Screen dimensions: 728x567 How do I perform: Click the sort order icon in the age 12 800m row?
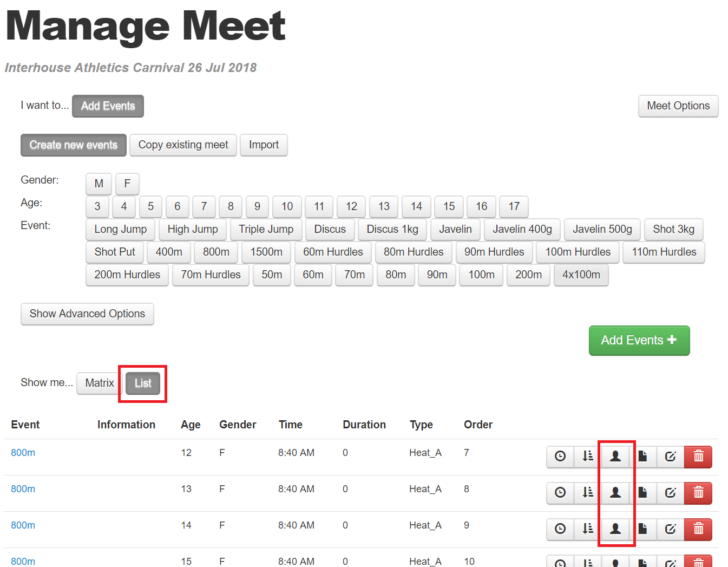click(588, 457)
